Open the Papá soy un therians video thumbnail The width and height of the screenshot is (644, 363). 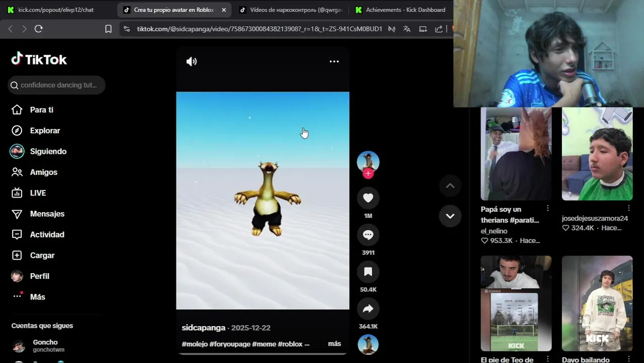tap(516, 154)
